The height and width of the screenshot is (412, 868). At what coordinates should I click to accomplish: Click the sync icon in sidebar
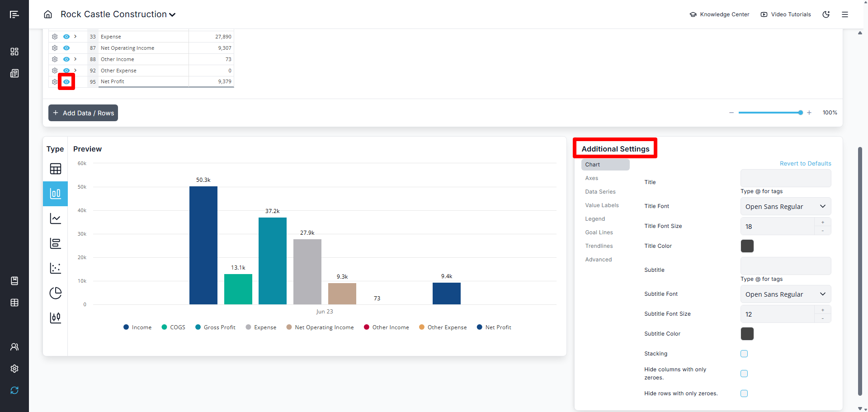click(14, 390)
